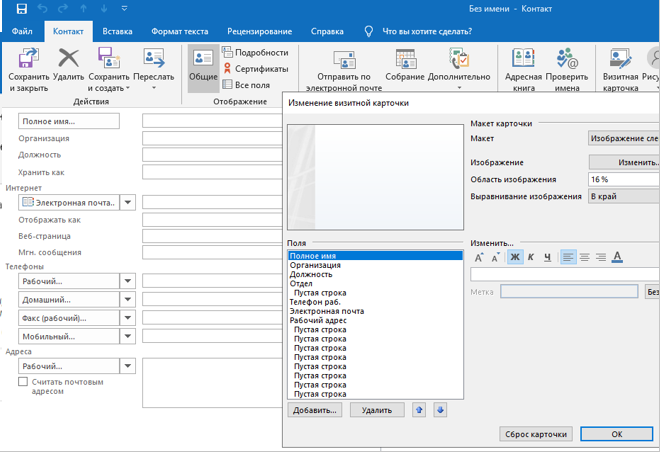The image size is (660, 452).
Task: Increase font size in card editor
Action: pos(479,257)
